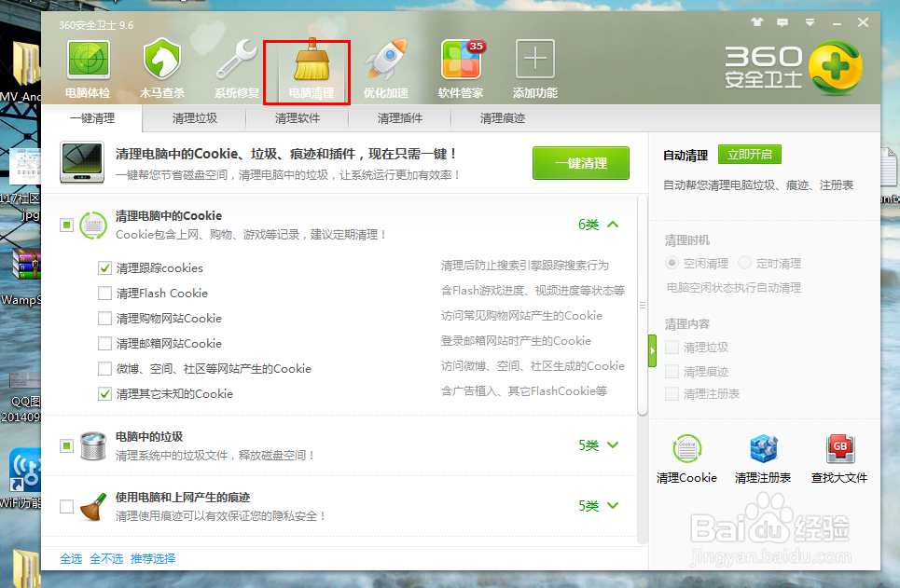Viewport: 900px width, 588px height.
Task: Click the broom icon of 使用电脑和上网产生的痕迹
Action: pos(93,507)
